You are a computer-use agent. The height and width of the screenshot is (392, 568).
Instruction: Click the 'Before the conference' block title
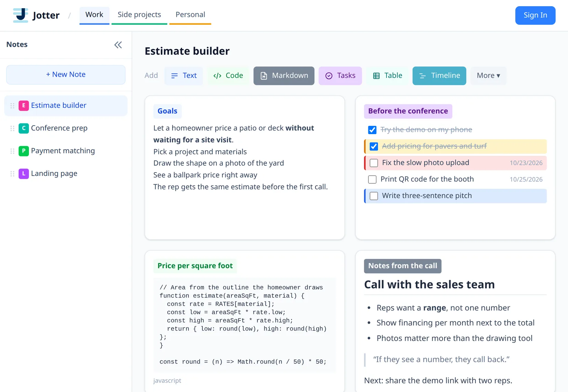click(408, 111)
